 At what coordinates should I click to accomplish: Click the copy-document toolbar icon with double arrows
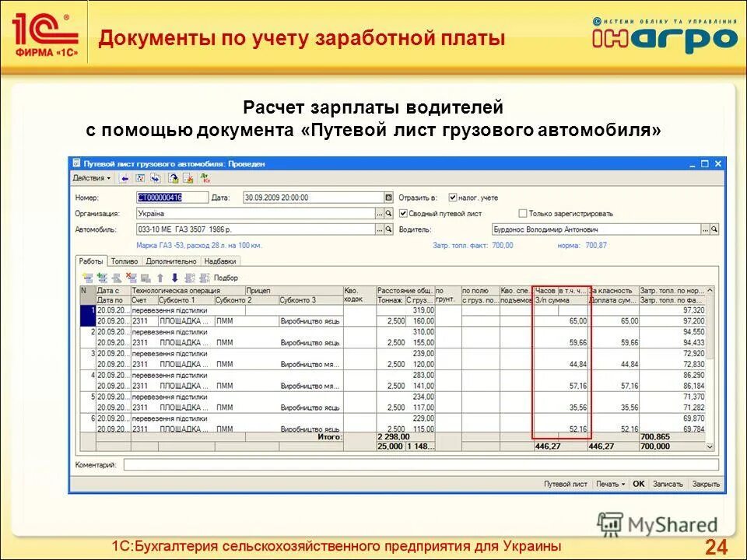pyautogui.click(x=156, y=179)
